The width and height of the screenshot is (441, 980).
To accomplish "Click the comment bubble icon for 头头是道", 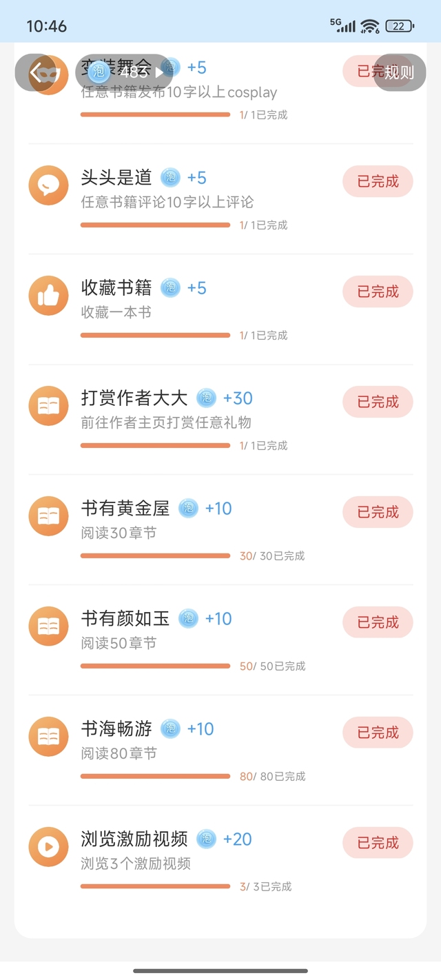I will 48,185.
